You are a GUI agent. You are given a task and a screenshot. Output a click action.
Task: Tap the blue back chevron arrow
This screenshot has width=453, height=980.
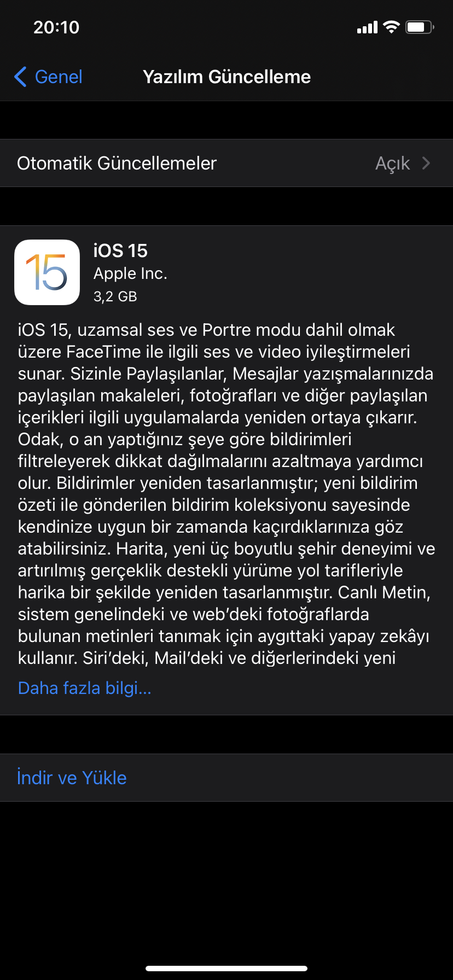(20, 77)
